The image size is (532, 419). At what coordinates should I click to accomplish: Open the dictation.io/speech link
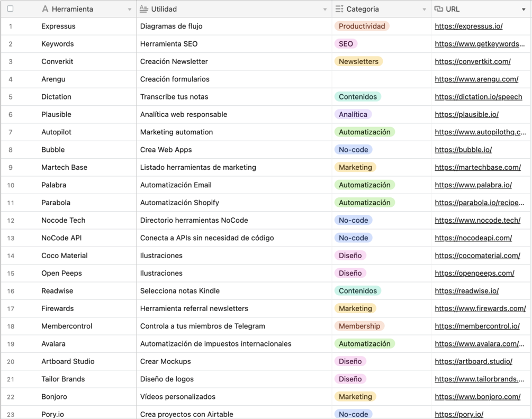pyautogui.click(x=479, y=97)
